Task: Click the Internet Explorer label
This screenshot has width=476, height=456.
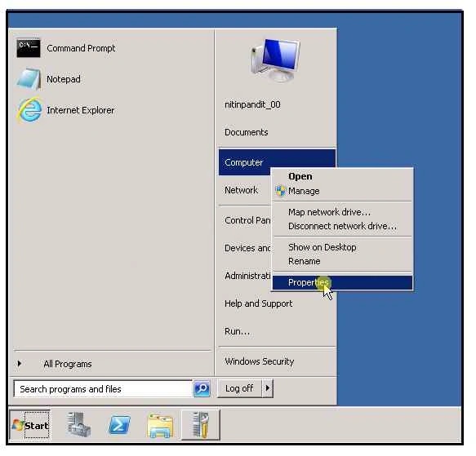Action: click(x=81, y=110)
